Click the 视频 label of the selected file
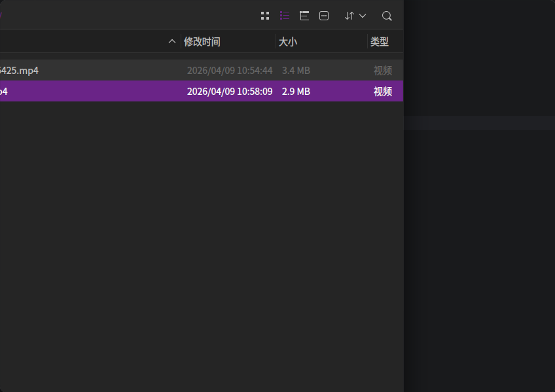555x392 pixels. (x=382, y=91)
